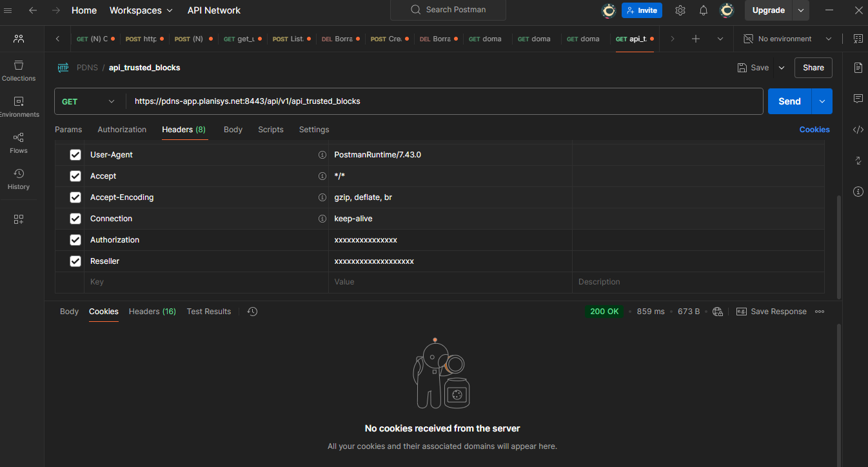Click the PDNS breadcrumb
Screen dimensions: 868x467
point(87,68)
